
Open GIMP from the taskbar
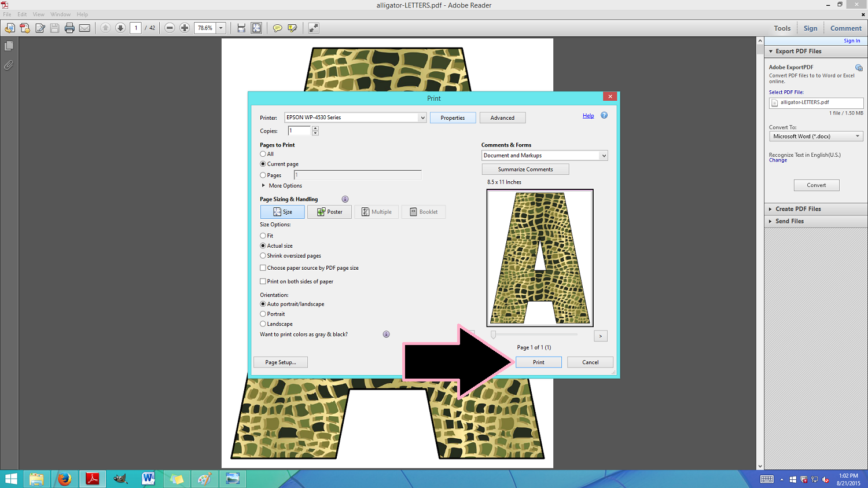tap(120, 479)
